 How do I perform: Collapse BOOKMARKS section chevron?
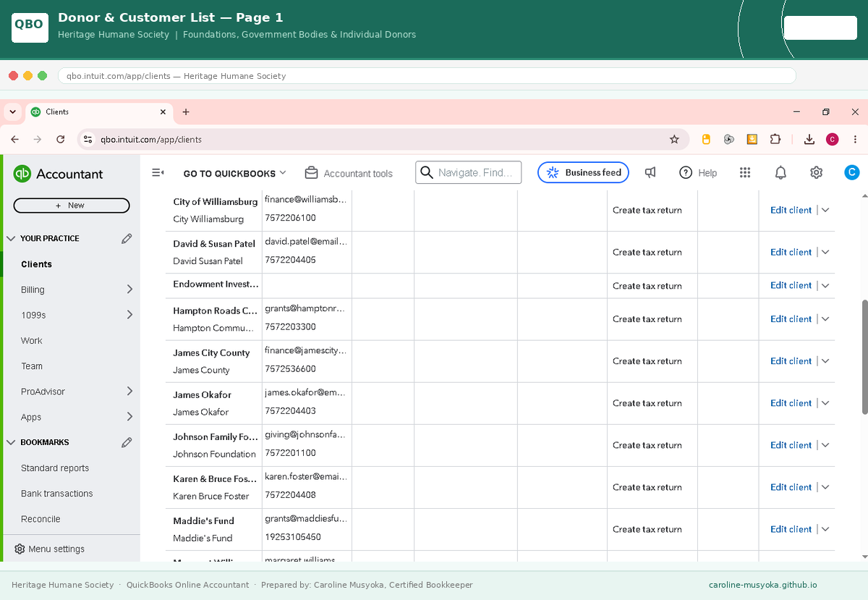11,442
